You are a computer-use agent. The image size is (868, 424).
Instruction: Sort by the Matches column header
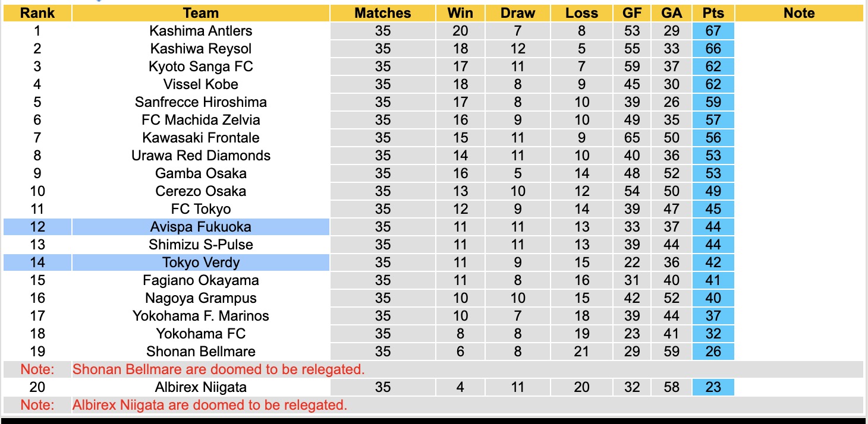[383, 13]
